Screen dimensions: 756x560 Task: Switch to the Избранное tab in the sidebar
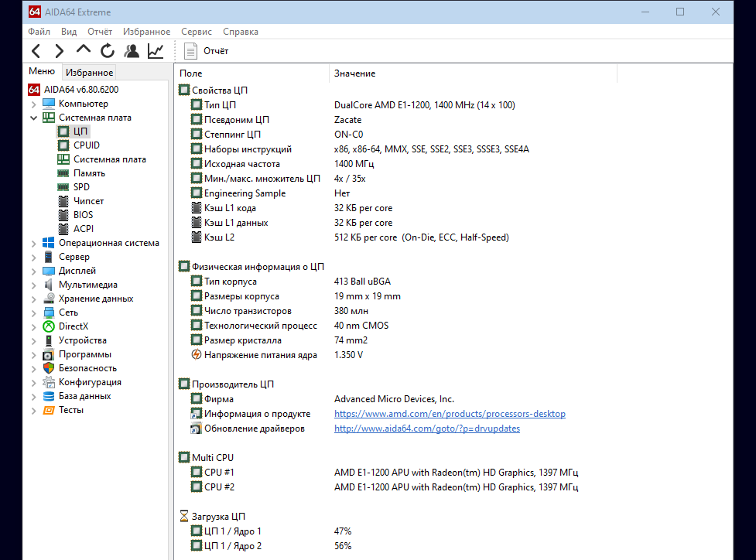(89, 72)
